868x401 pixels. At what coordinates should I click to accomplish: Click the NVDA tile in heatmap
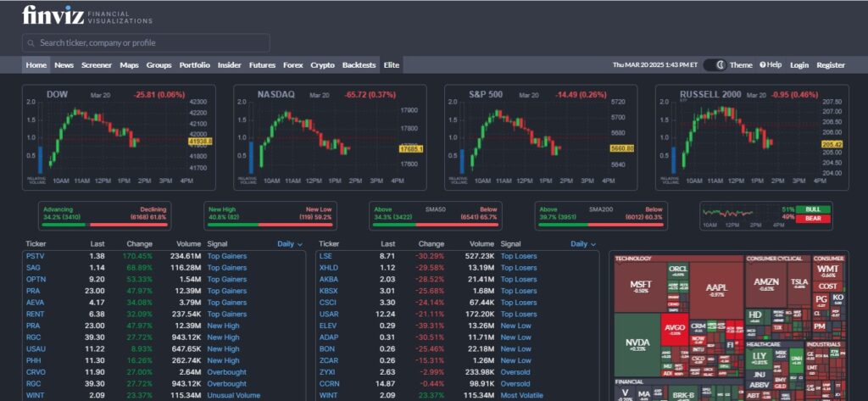(637, 344)
